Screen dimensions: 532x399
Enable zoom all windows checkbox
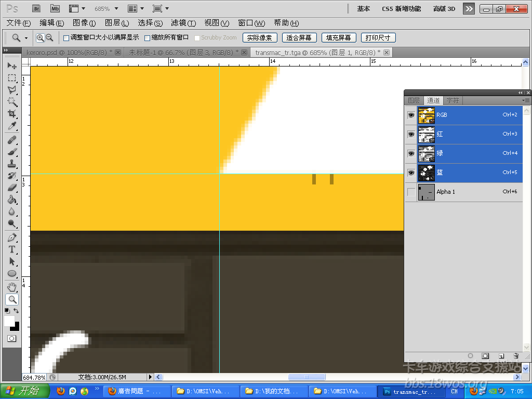coord(147,38)
